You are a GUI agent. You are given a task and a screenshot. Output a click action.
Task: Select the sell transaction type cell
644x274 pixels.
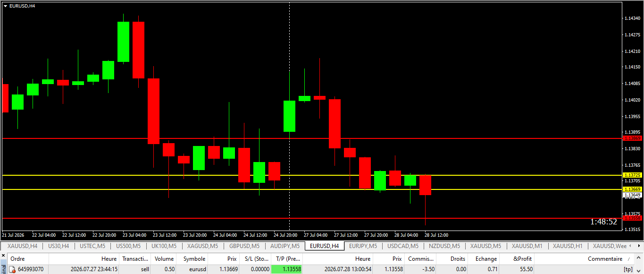pyautogui.click(x=135, y=269)
